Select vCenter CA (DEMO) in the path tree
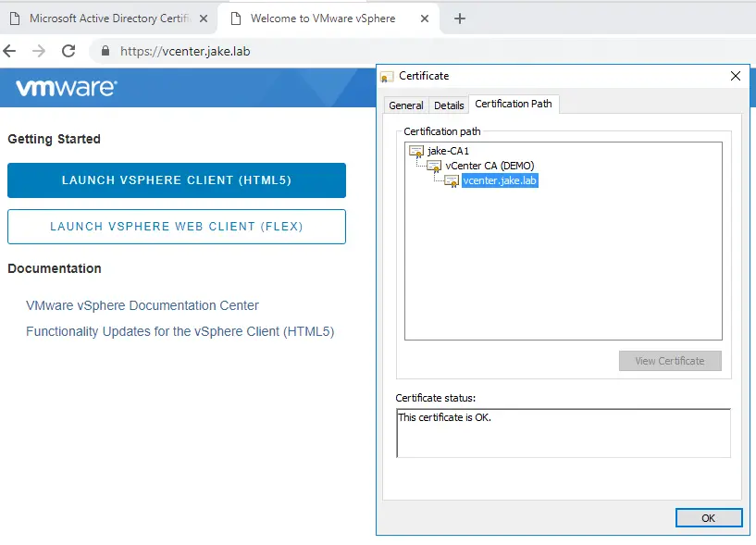Viewport: 756px width, 545px height. [490, 166]
